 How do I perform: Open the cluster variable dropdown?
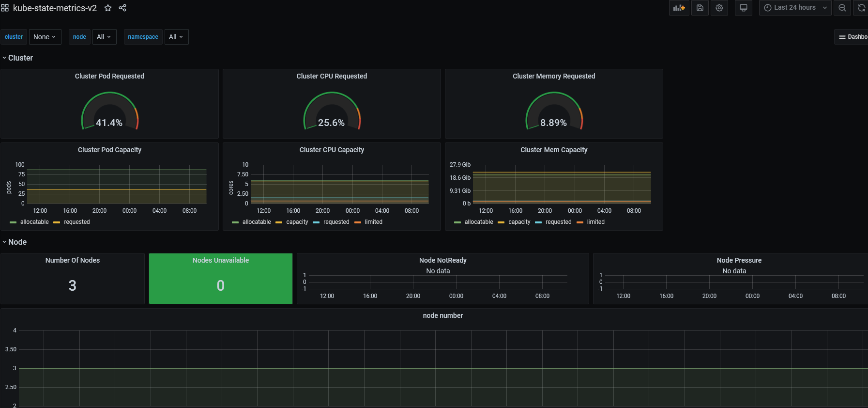point(45,37)
